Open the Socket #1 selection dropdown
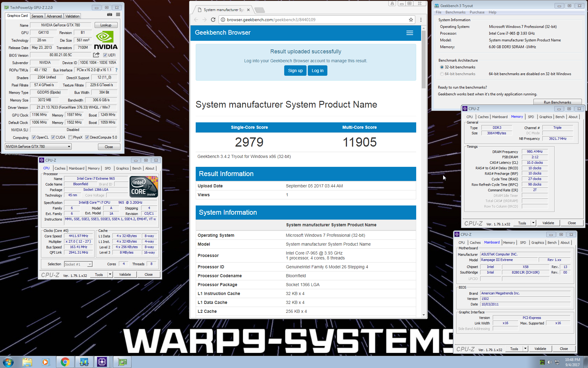Screen dimensions: 588x368 pos(78,264)
